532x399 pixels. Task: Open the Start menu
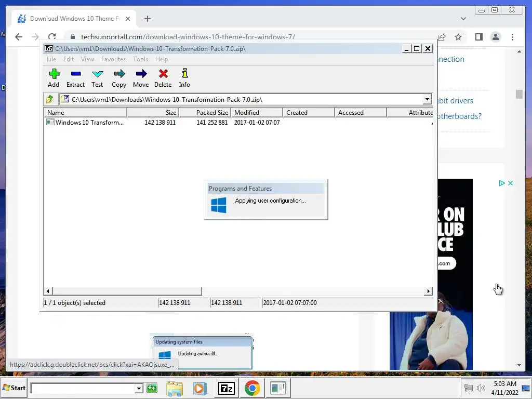pos(14,388)
